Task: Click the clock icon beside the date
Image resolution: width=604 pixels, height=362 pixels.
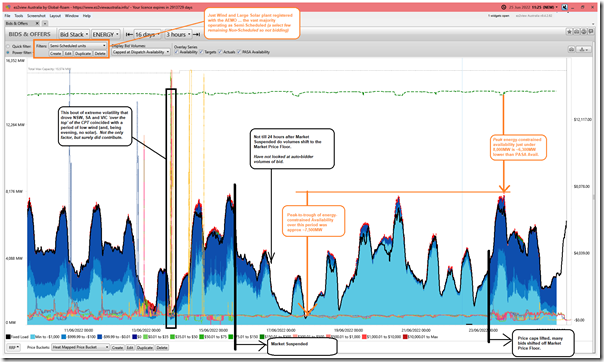Action: (503, 7)
